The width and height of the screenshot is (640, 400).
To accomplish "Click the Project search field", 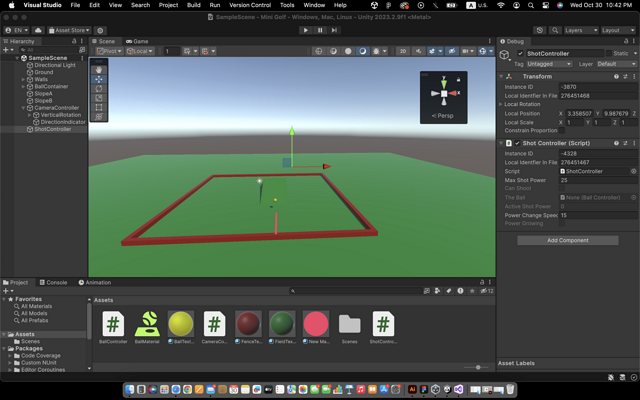I will (x=355, y=291).
